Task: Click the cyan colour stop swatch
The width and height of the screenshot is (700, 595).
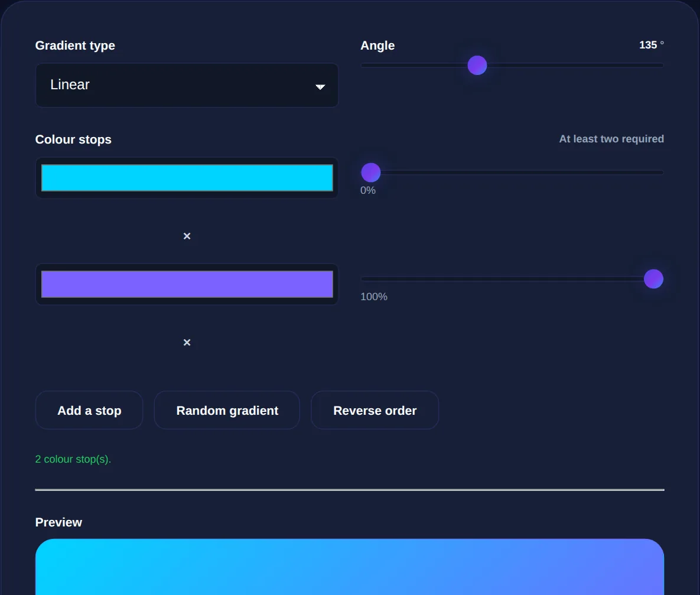Action: coord(187,178)
